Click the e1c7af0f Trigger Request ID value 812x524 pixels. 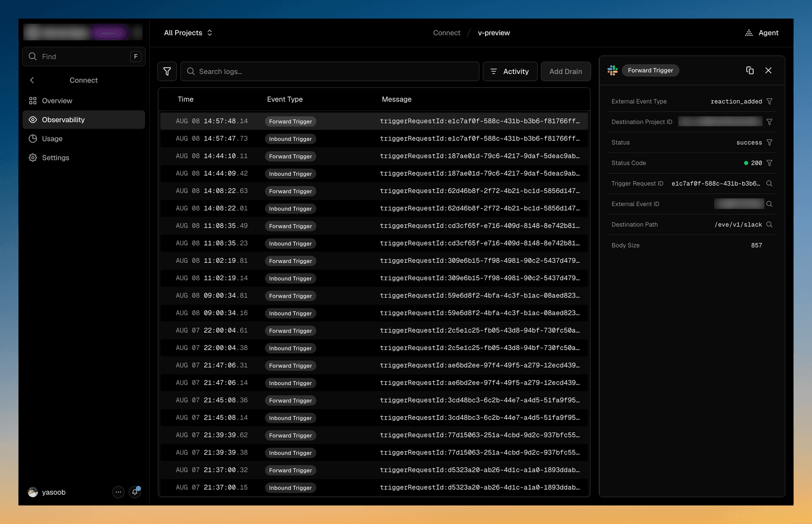pos(716,183)
